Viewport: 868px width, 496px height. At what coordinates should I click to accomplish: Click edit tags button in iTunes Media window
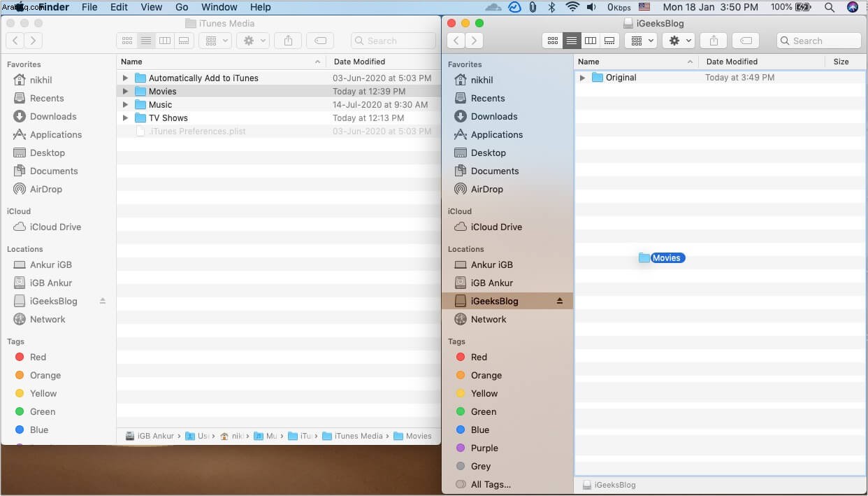[321, 41]
